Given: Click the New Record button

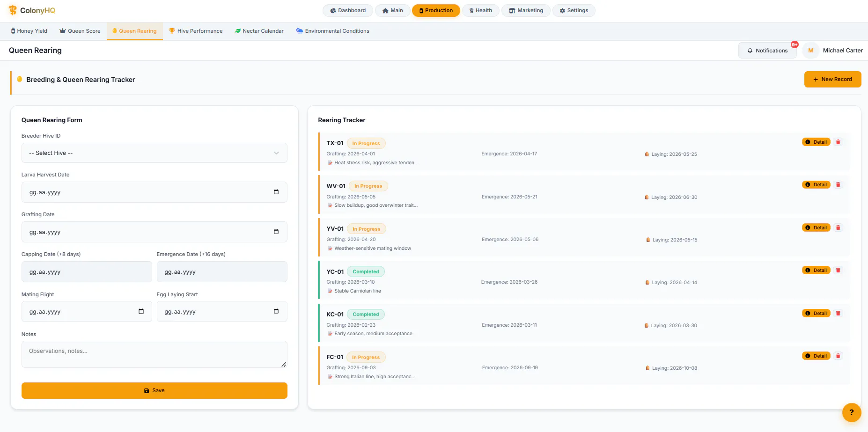Looking at the screenshot, I should [832, 79].
